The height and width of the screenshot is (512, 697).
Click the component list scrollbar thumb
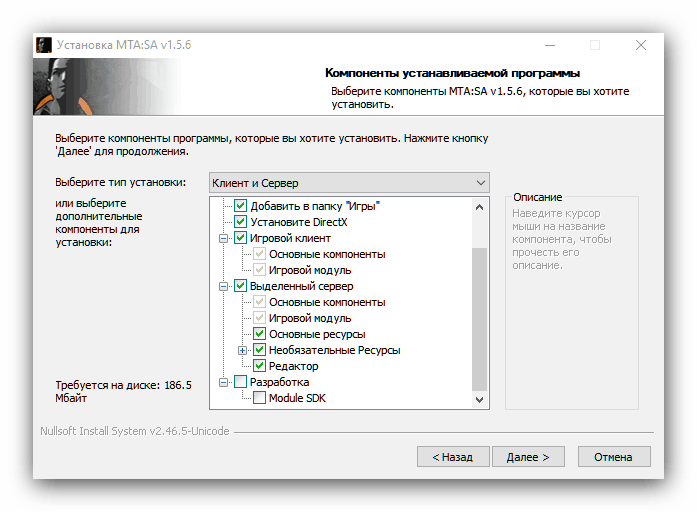[x=479, y=319]
